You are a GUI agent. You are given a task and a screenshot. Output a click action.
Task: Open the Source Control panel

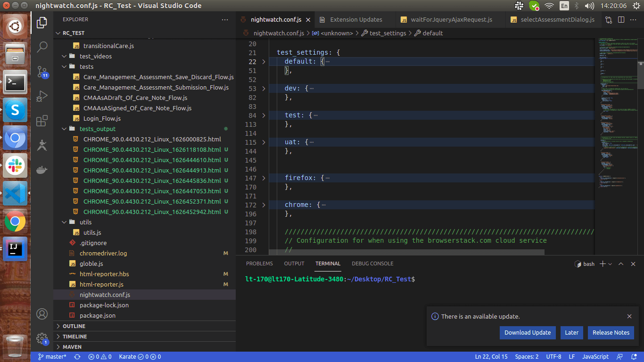pos(42,72)
